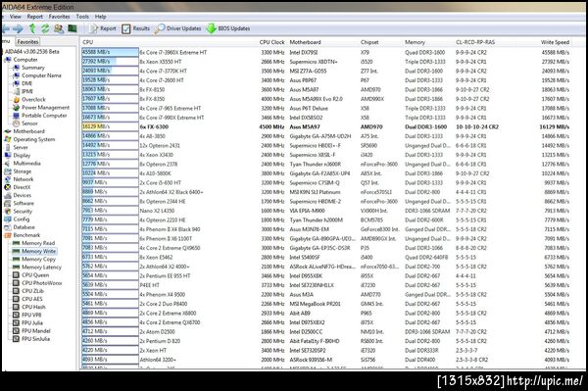Open CPU Hash benchmark

pos(33,307)
